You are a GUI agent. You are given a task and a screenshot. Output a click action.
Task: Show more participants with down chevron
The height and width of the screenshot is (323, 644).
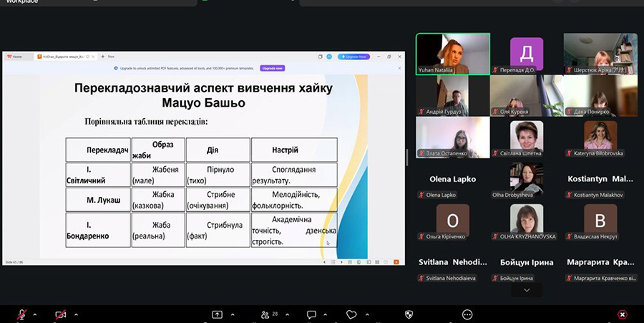tap(527, 290)
